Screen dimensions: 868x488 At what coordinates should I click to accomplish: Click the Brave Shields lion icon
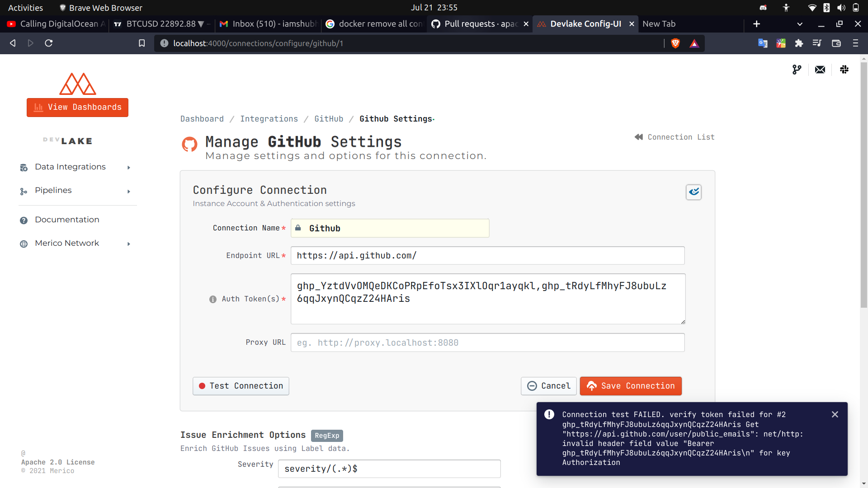675,43
